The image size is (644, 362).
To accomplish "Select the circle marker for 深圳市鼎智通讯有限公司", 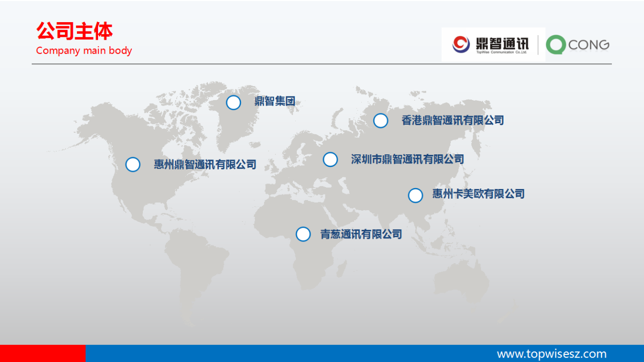I will tap(330, 159).
